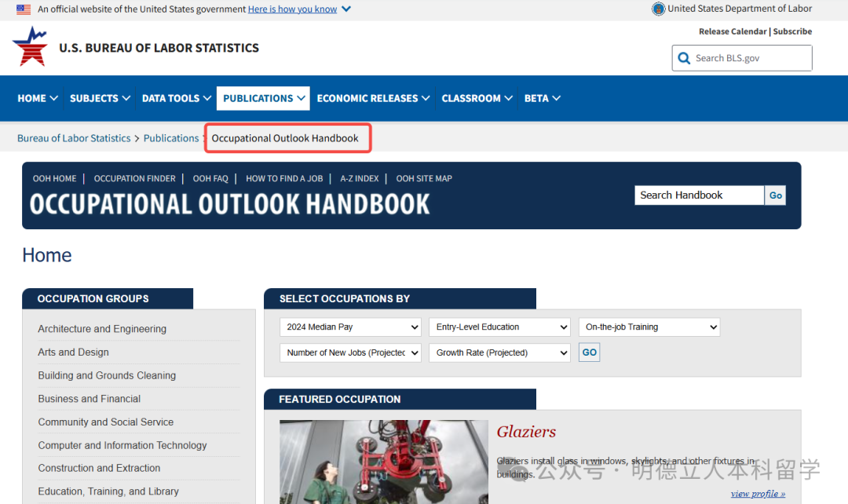
Task: Click the Search Handbook input field
Action: pyautogui.click(x=700, y=195)
